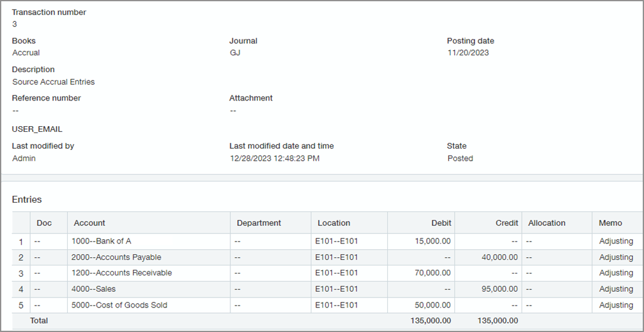
Task: Click the 11/20/2023 posting date value
Action: point(468,53)
